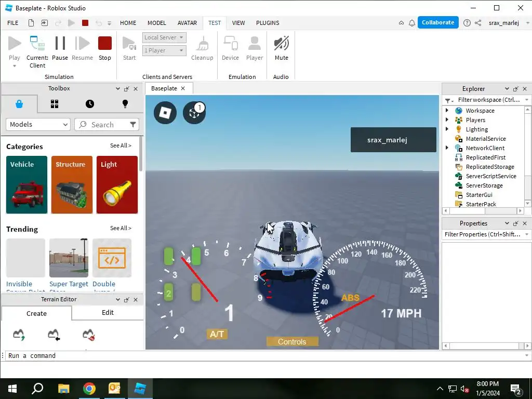Click the Terrain Generate icon
The width and height of the screenshot is (532, 399).
point(19,335)
